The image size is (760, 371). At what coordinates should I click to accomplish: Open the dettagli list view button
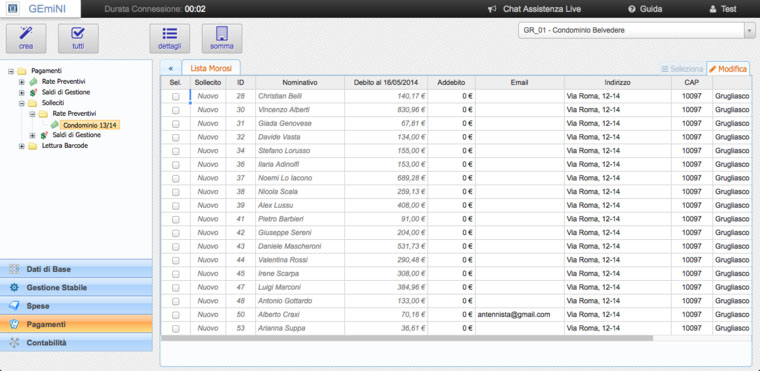(170, 38)
